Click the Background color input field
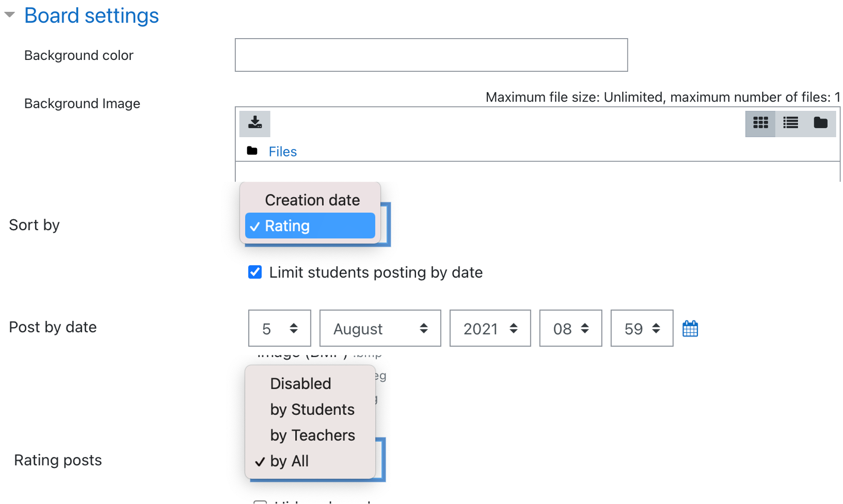Image resolution: width=843 pixels, height=504 pixels. 431,55
